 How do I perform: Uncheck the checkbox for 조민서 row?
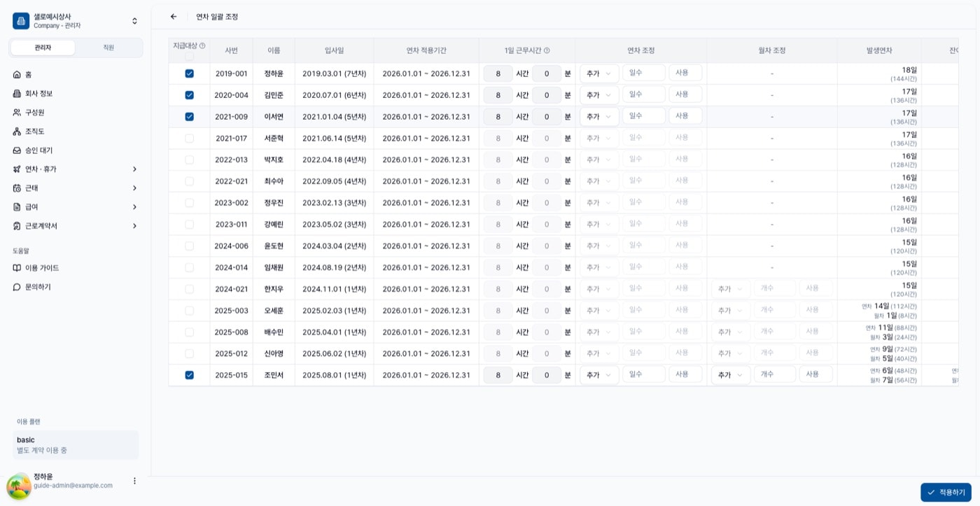189,375
